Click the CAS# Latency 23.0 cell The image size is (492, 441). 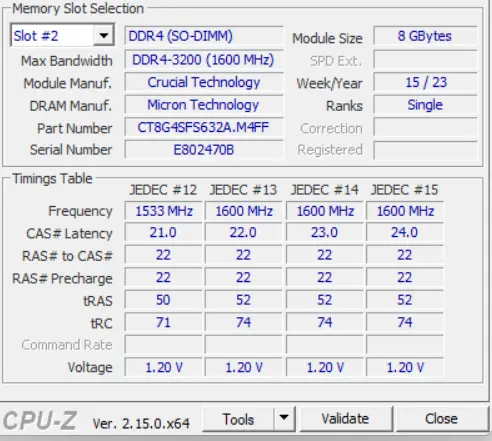point(325,233)
